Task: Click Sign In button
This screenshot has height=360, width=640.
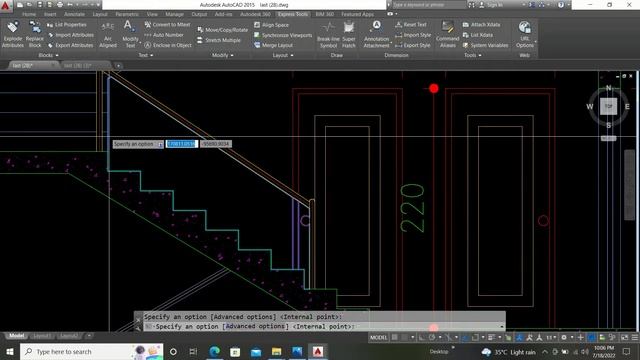Action: pyautogui.click(x=491, y=5)
